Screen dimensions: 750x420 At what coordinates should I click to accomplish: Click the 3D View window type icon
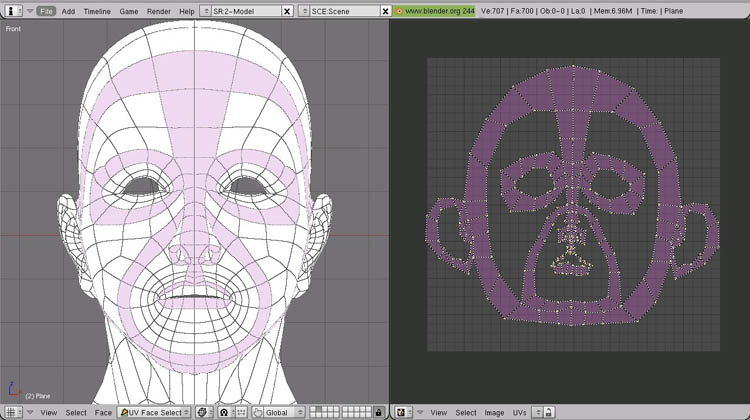[11, 412]
